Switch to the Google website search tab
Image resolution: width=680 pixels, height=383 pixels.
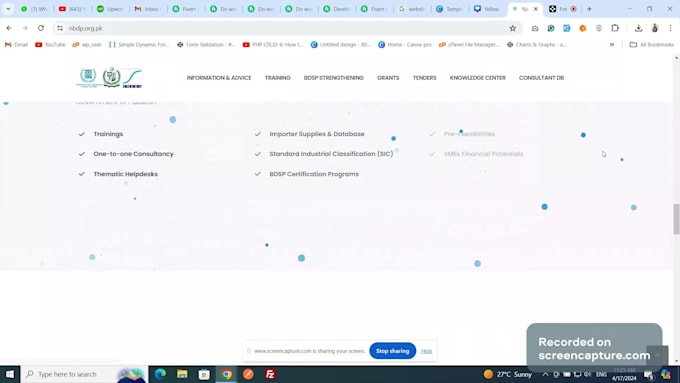[411, 9]
